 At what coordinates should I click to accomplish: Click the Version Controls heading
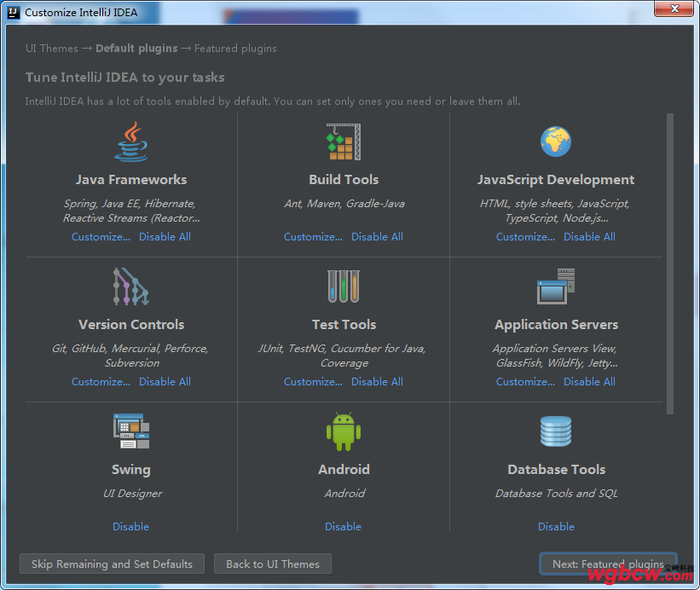131,325
